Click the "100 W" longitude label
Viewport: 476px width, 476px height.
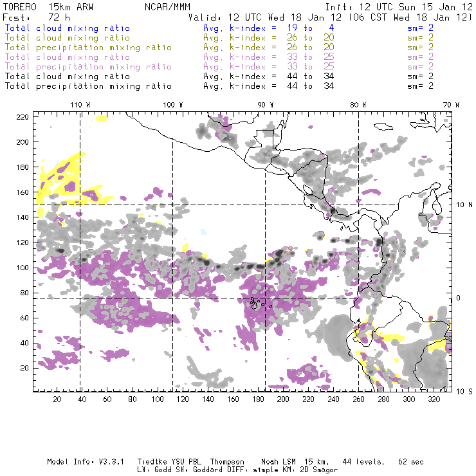click(173, 105)
